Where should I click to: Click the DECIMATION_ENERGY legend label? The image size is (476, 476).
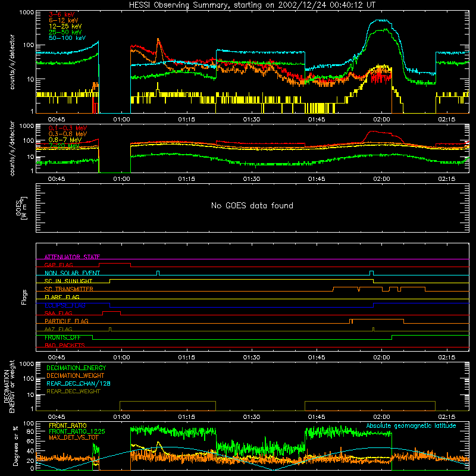pyautogui.click(x=76, y=368)
